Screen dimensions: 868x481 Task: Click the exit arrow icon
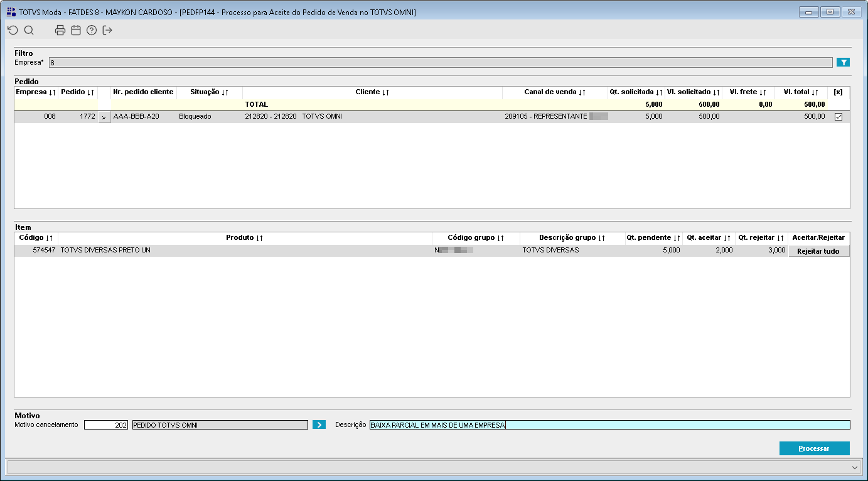(107, 30)
